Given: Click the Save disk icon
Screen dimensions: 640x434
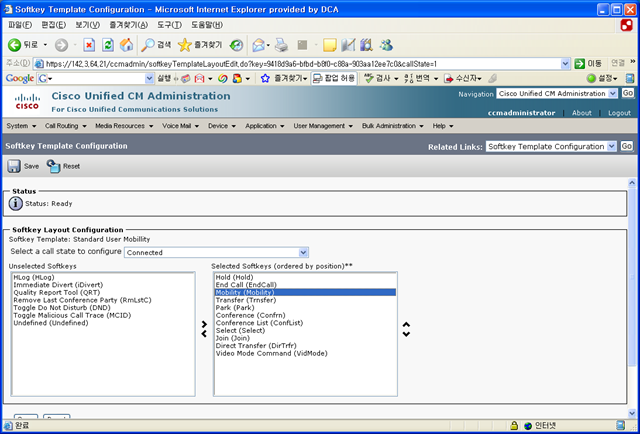Looking at the screenshot, I should [x=14, y=166].
